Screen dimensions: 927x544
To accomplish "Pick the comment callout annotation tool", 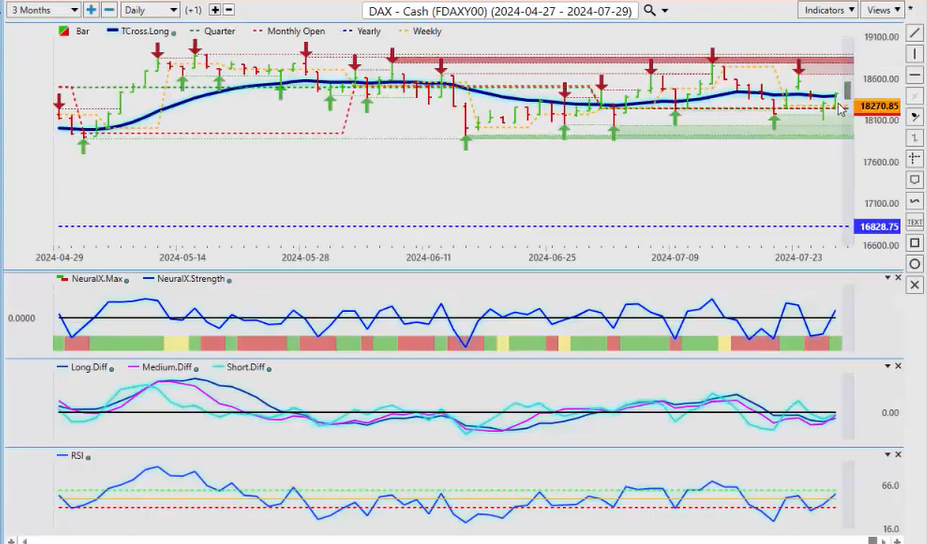I will tap(915, 180).
